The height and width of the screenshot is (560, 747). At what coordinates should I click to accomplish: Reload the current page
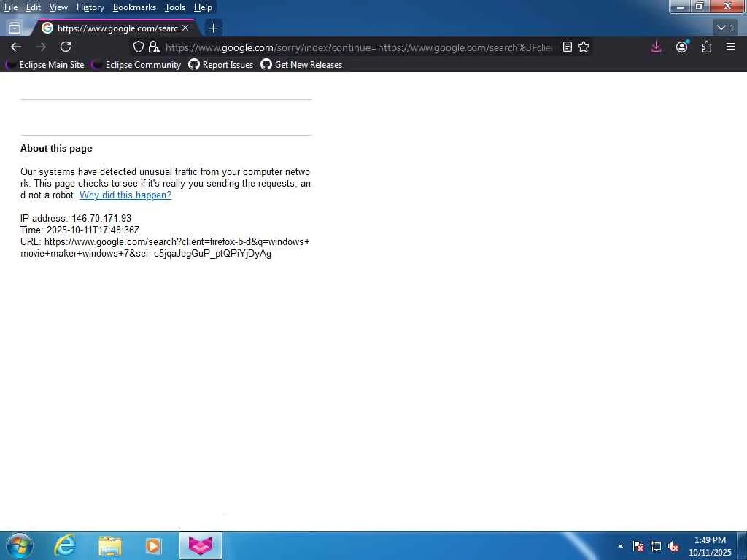[66, 47]
